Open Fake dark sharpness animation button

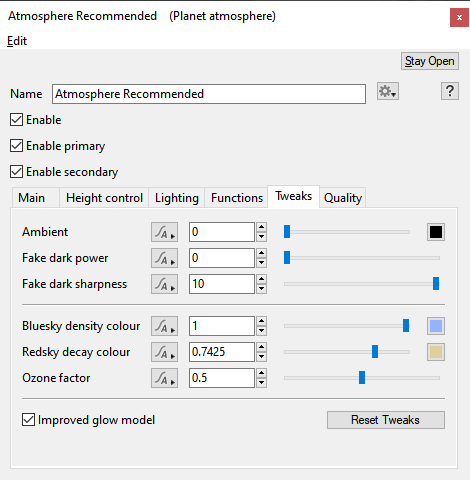pos(164,284)
